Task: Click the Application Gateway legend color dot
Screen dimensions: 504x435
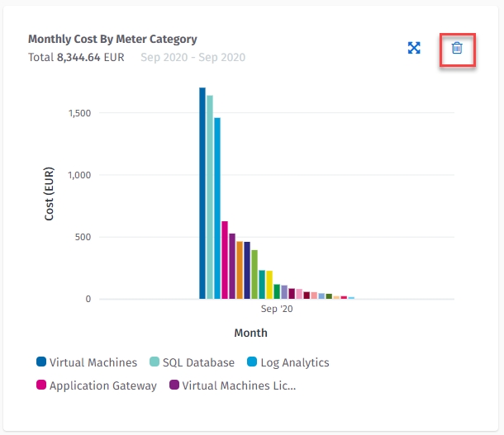Action: point(40,385)
